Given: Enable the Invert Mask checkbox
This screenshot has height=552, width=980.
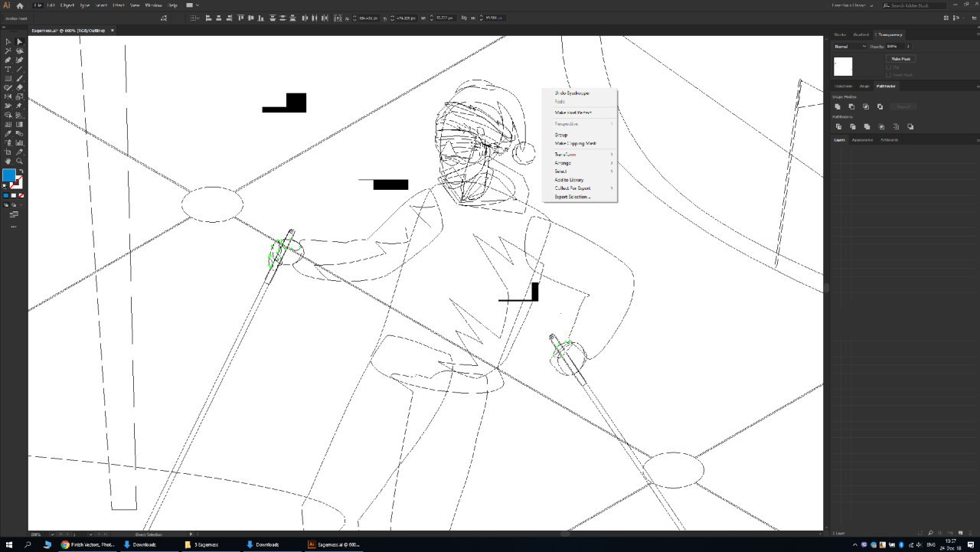Looking at the screenshot, I should click(888, 74).
